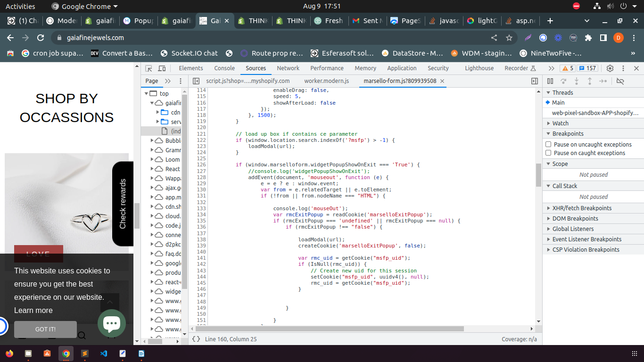Expand the XHR/fetch Breakpoints section
The height and width of the screenshot is (362, 644).
[x=582, y=208]
